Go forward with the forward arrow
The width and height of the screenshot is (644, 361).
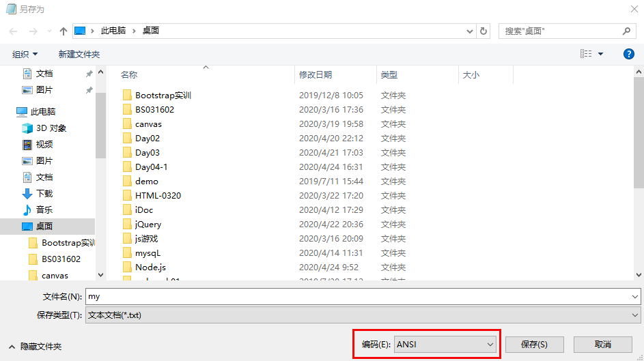pyautogui.click(x=33, y=31)
